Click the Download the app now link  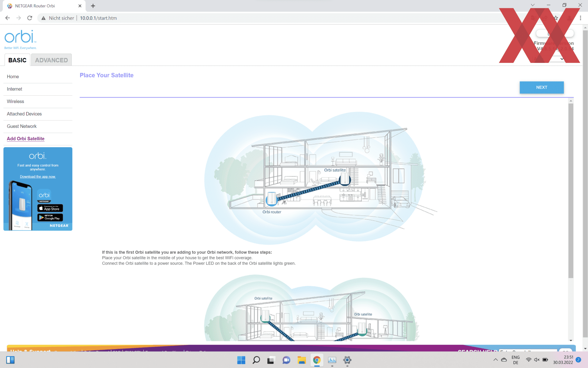pos(38,177)
